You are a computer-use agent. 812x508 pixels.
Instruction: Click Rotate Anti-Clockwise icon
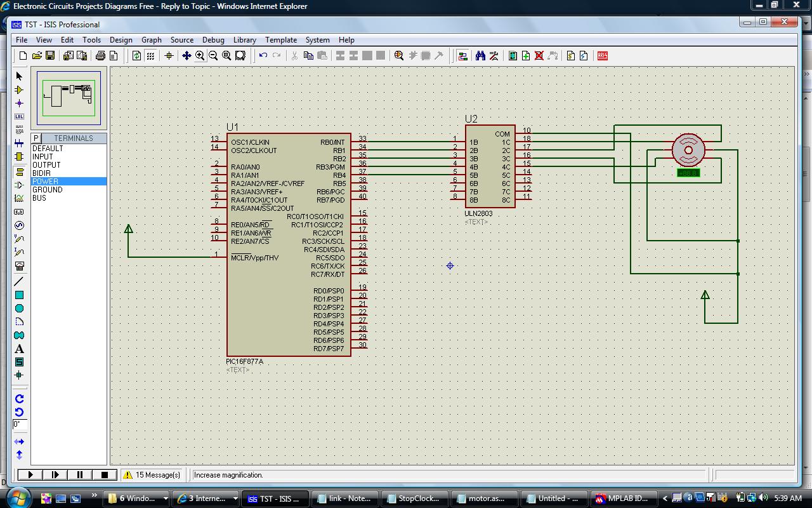19,412
